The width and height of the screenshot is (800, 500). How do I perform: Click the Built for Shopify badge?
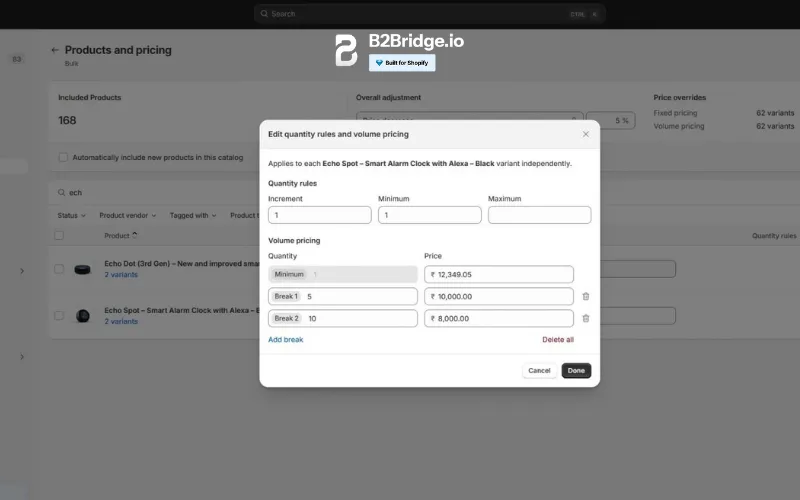402,63
